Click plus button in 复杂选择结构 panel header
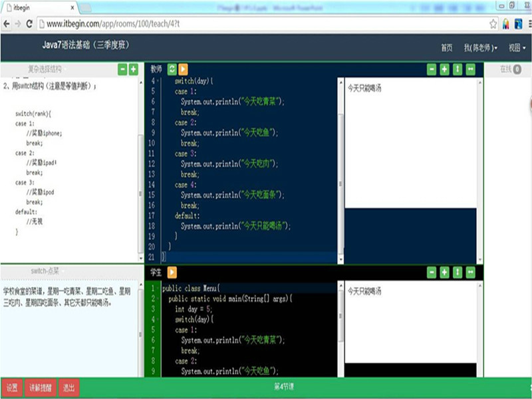Screen dimensions: 532x399 (x=133, y=69)
